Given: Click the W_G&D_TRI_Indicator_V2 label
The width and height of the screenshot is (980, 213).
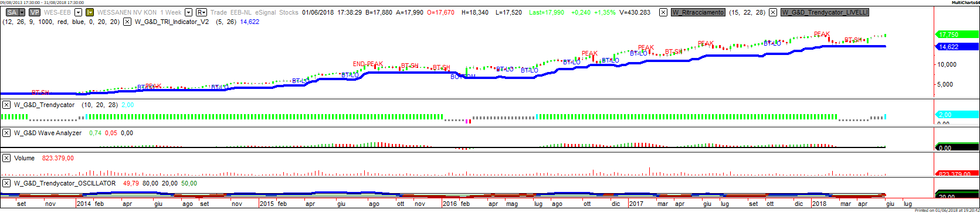Looking at the screenshot, I should 172,22.
